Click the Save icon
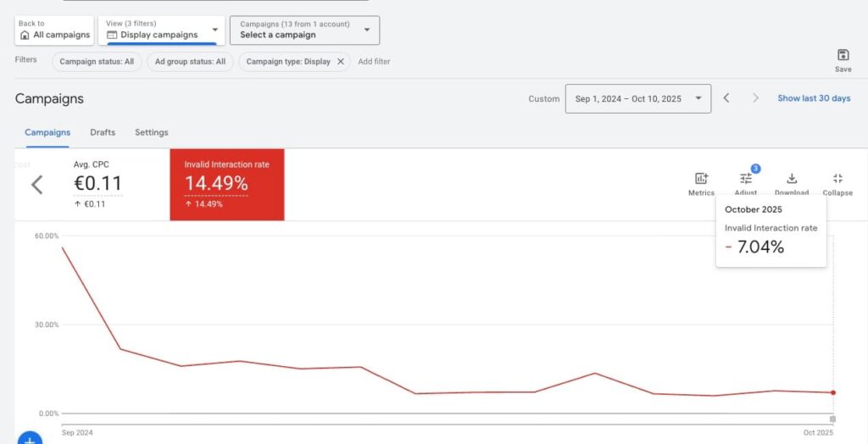 point(842,56)
